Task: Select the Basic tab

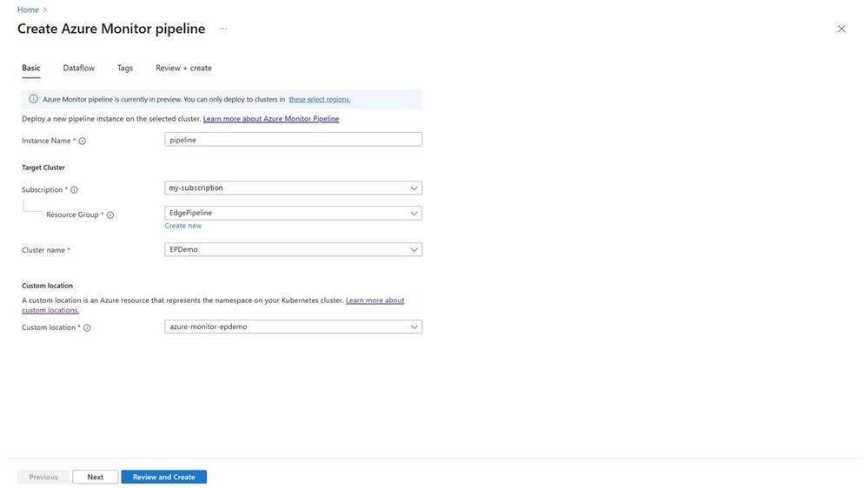Action: pos(31,68)
